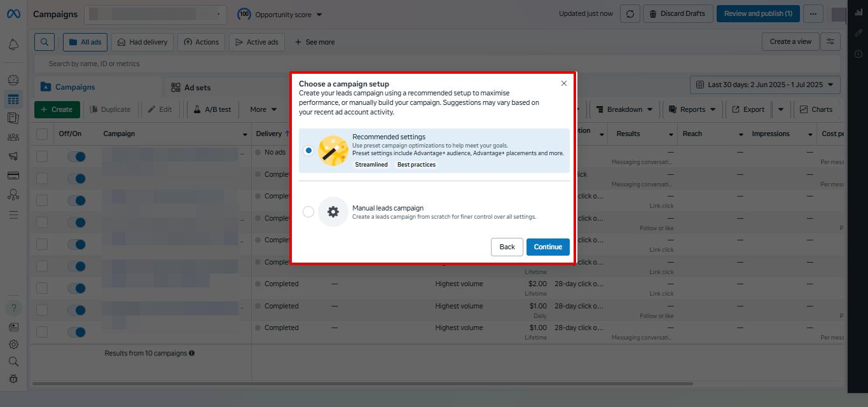The height and width of the screenshot is (407, 868).
Task: Click the bug report icon
Action: point(13,379)
